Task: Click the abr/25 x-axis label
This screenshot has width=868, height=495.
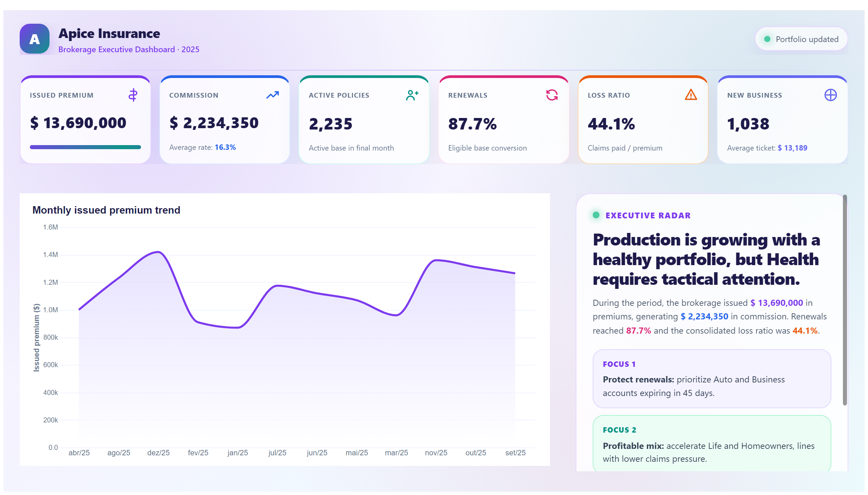Action: pos(79,453)
